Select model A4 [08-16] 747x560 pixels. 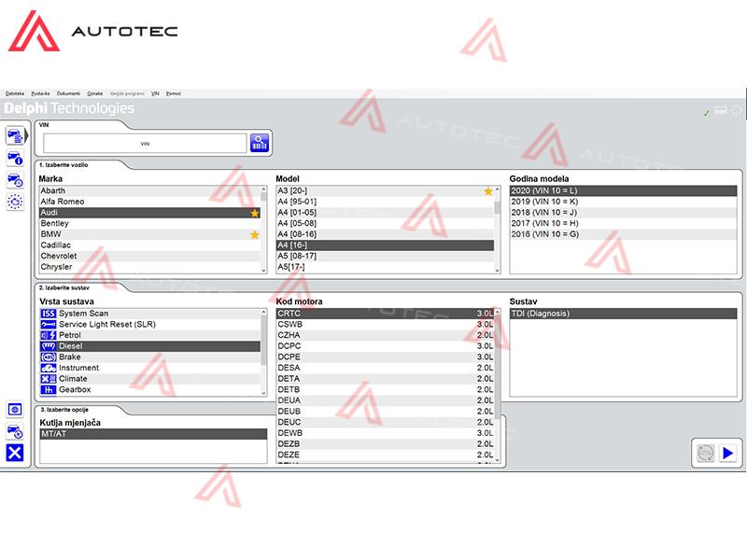coord(385,234)
